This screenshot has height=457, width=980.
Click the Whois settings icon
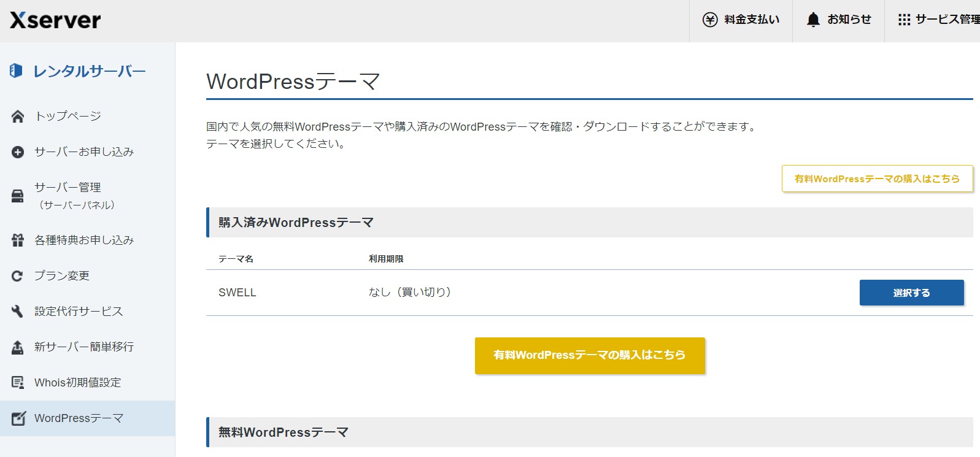tap(18, 383)
